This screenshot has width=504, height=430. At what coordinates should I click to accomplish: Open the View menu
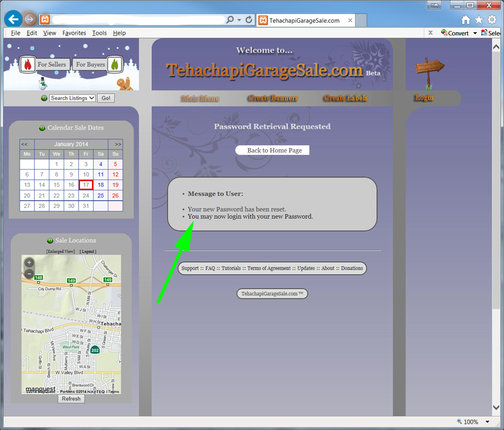point(50,33)
